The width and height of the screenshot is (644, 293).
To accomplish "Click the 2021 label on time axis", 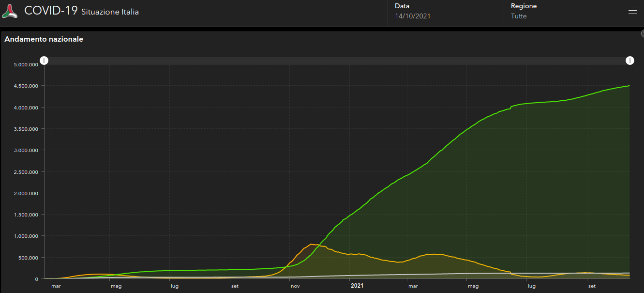I will pos(357,286).
